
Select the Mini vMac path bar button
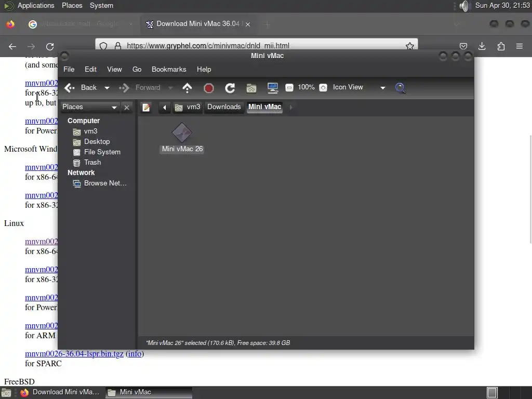[x=264, y=107]
